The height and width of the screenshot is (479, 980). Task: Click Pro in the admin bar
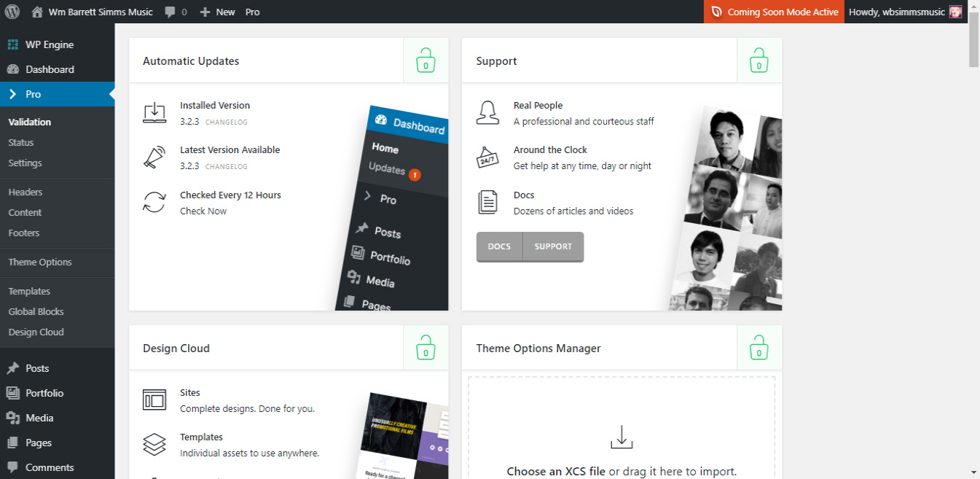[252, 12]
